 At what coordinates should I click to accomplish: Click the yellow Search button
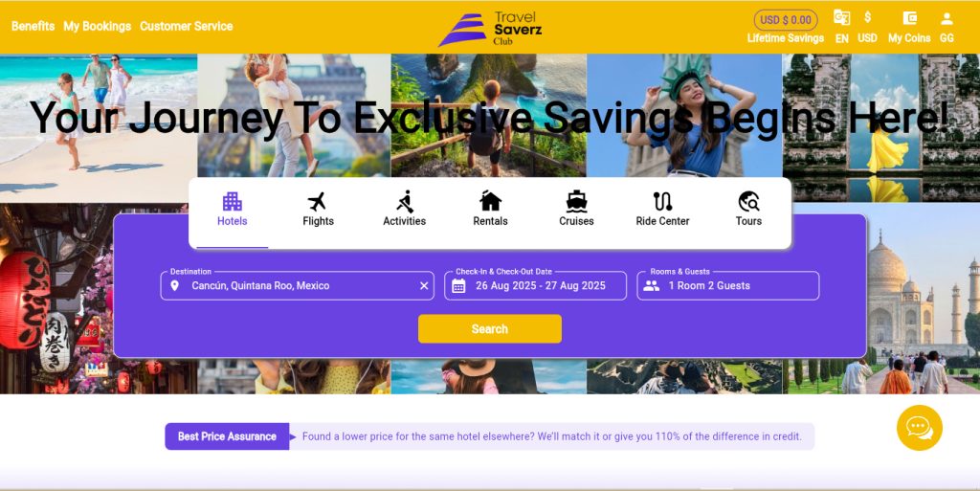pos(490,328)
